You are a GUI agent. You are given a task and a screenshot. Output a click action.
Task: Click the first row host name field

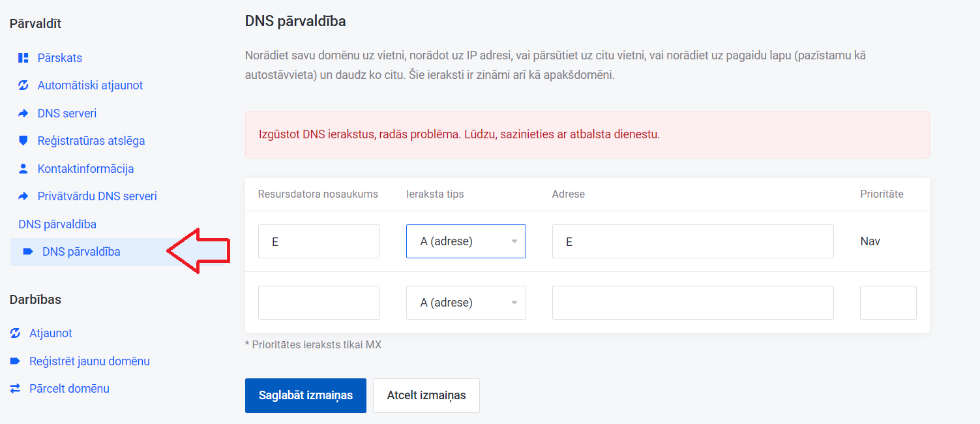[x=319, y=241]
